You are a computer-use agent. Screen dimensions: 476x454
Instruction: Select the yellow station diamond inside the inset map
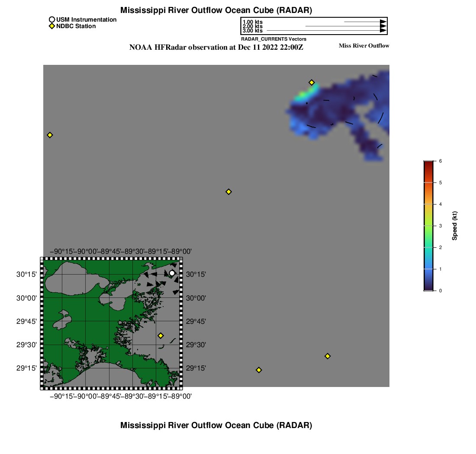161,336
